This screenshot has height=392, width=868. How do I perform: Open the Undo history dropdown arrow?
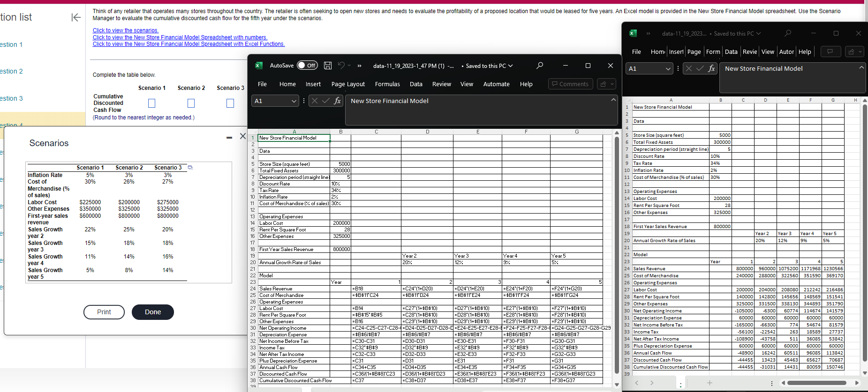349,66
